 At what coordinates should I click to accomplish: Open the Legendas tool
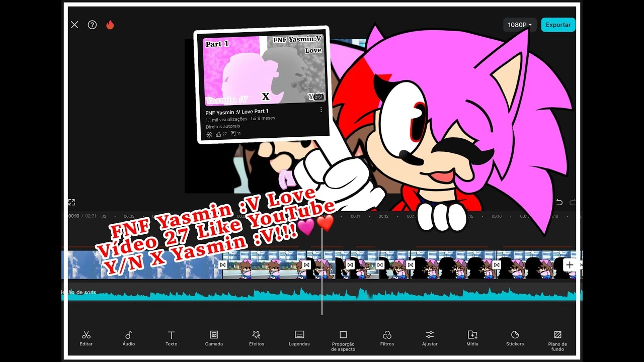tap(299, 338)
